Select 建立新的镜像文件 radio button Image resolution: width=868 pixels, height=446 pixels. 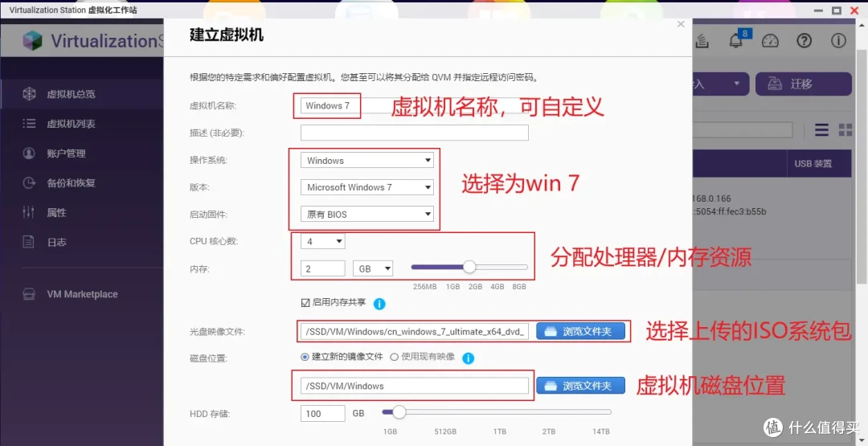pyautogui.click(x=305, y=357)
